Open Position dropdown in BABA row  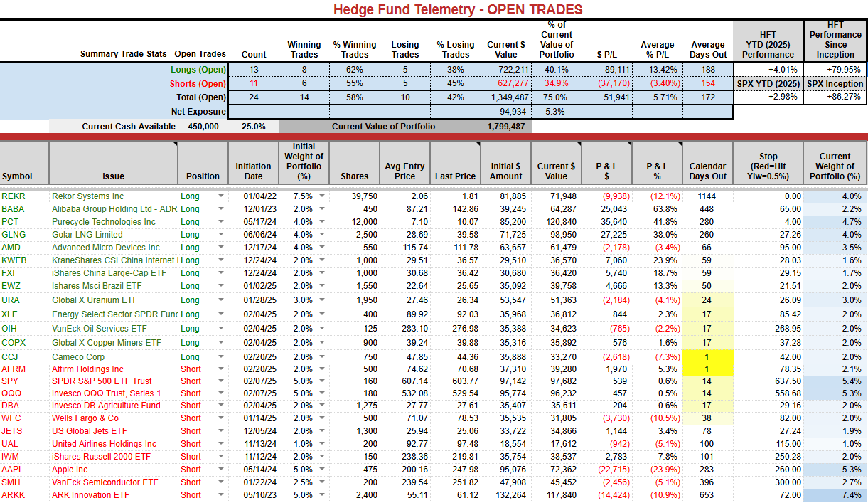point(220,210)
